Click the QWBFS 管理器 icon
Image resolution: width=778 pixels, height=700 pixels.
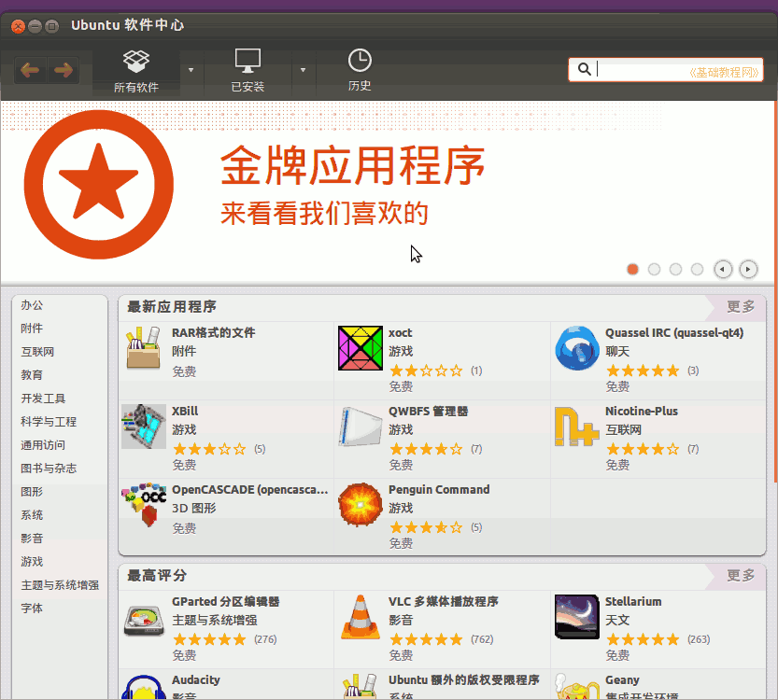[361, 427]
